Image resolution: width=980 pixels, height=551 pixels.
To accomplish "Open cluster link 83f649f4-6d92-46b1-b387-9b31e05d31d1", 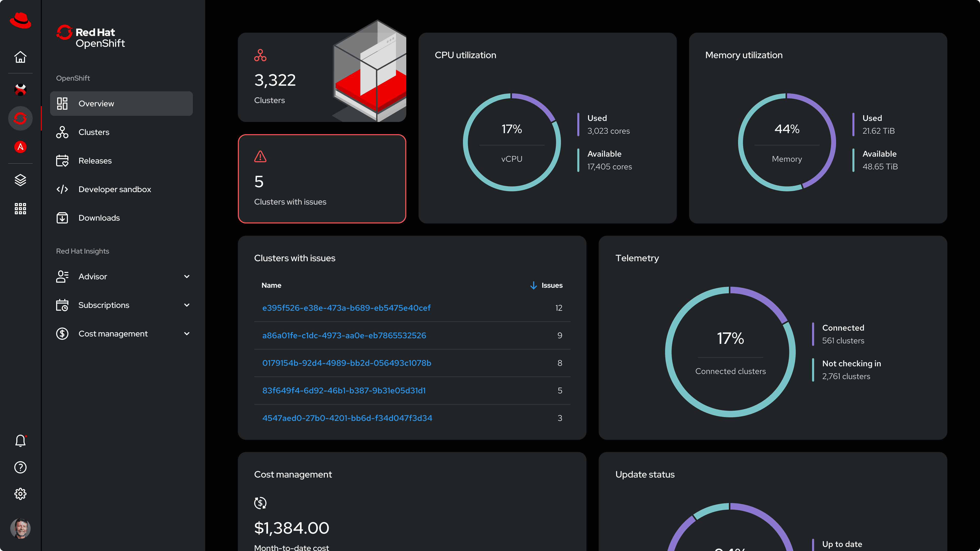I will 344,391.
